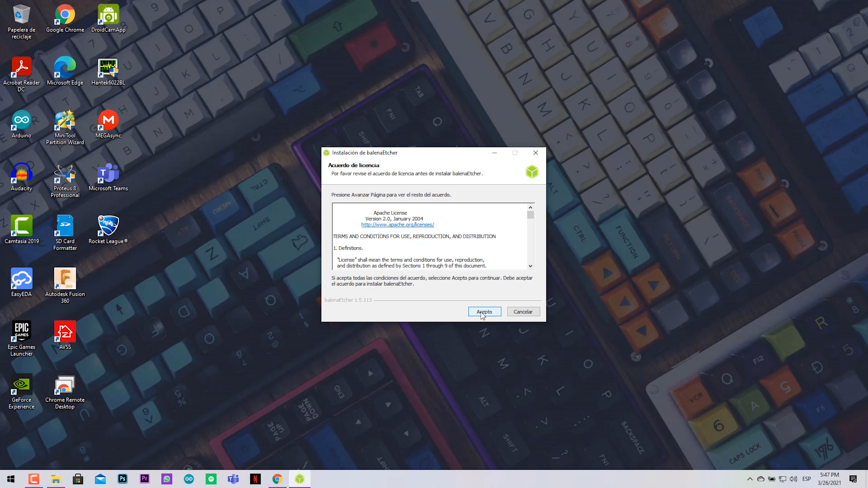
Task: Click the MEGAsync desktop icon
Action: pyautogui.click(x=108, y=124)
